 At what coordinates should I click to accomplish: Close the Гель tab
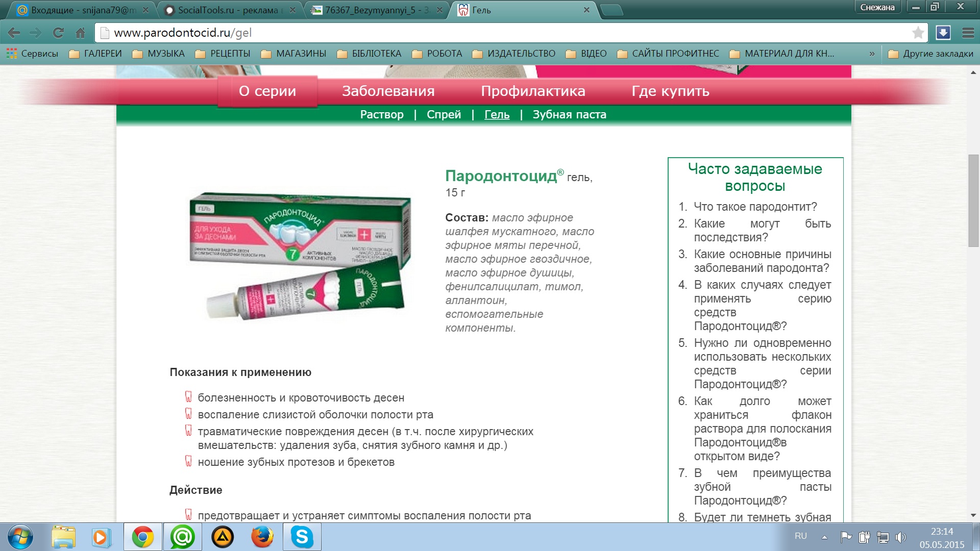[x=586, y=10]
